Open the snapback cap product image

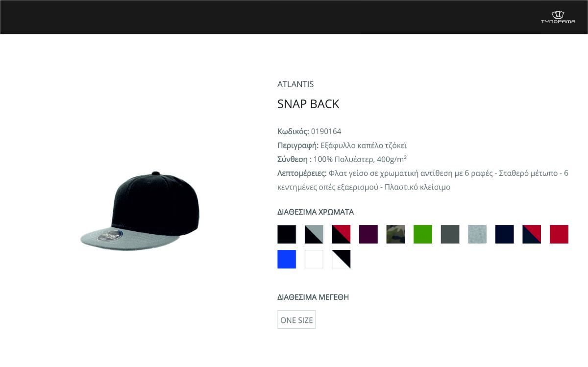click(141, 210)
